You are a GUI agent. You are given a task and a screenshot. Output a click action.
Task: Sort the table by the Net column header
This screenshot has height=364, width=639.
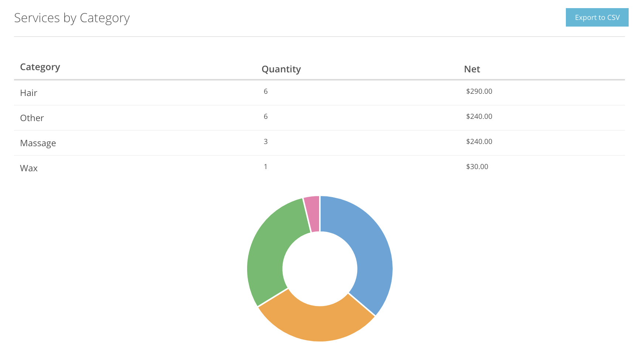click(472, 69)
